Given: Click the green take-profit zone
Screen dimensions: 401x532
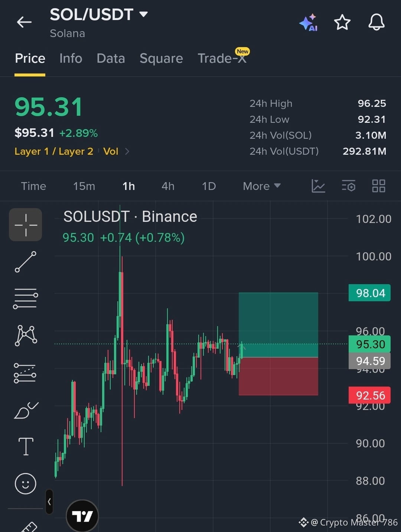Looking at the screenshot, I should (278, 325).
